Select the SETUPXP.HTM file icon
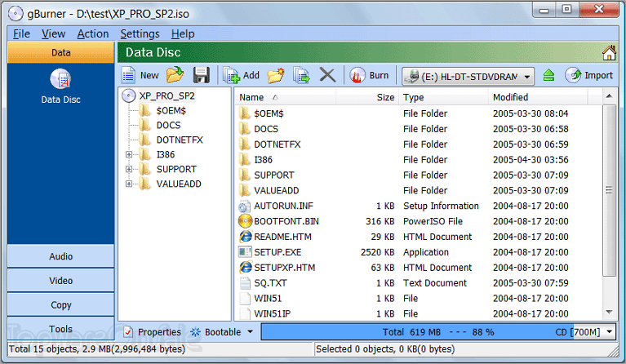The width and height of the screenshot is (626, 364). [245, 268]
